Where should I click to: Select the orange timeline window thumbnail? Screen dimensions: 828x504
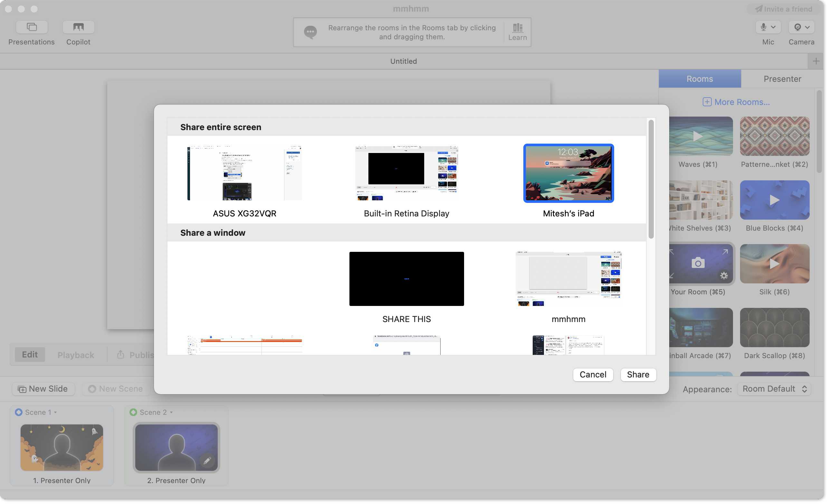pos(245,345)
